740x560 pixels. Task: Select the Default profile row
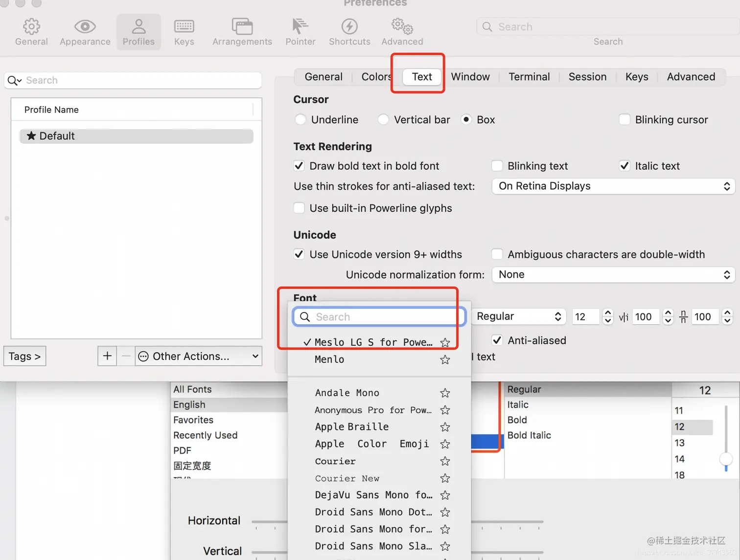137,136
